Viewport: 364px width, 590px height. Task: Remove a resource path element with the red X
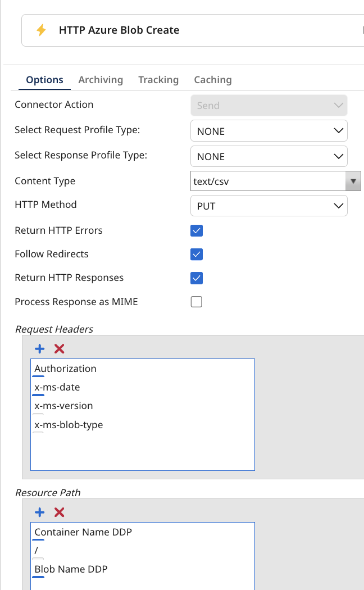pos(58,512)
